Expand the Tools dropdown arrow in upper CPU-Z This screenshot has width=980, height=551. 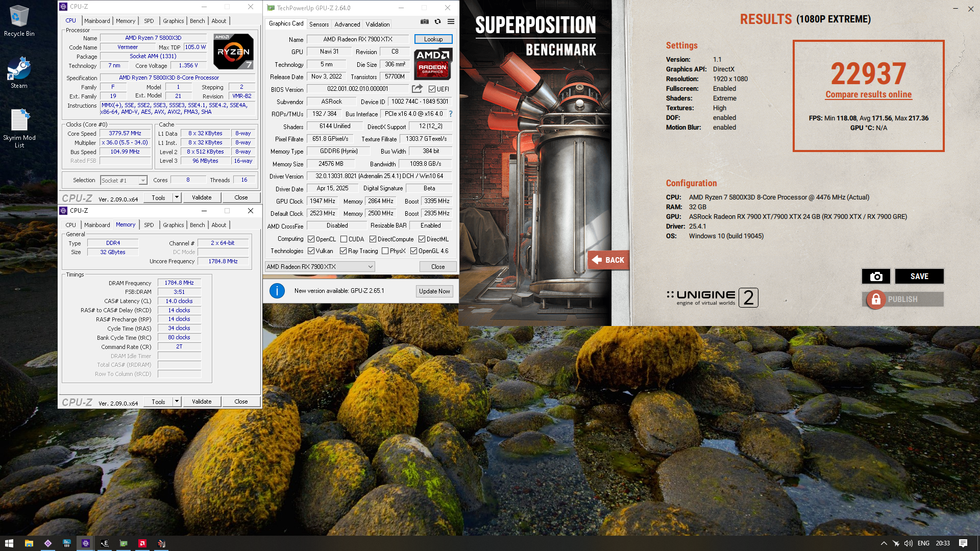click(177, 197)
